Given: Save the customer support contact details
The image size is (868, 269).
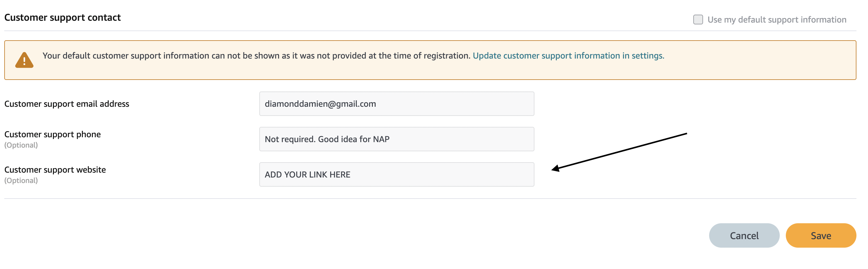Looking at the screenshot, I should click(821, 235).
